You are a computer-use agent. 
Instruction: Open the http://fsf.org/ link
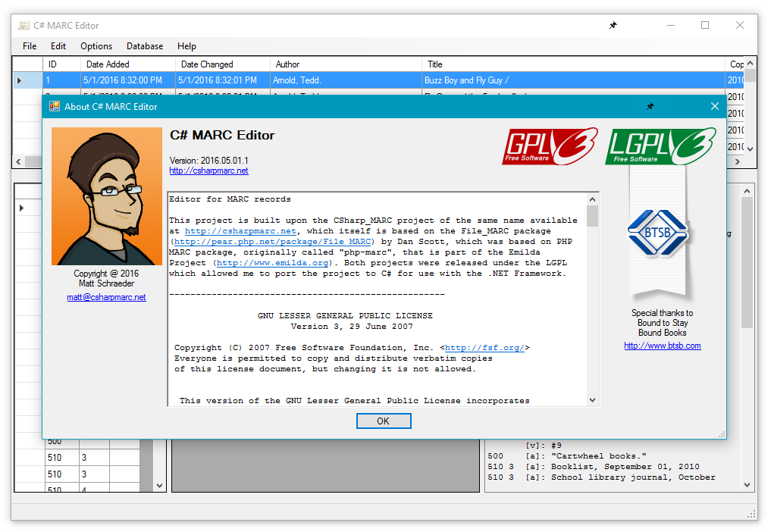pyautogui.click(x=484, y=348)
